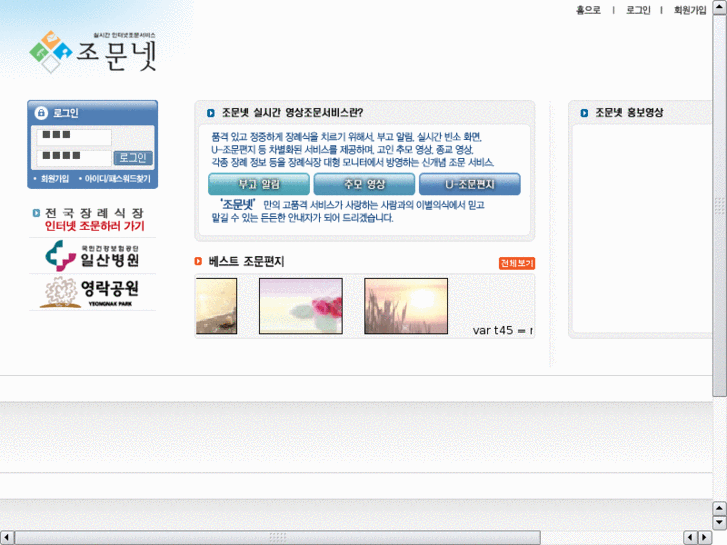The image size is (727, 545).
Task: Focus the user ID input field
Action: 74,136
